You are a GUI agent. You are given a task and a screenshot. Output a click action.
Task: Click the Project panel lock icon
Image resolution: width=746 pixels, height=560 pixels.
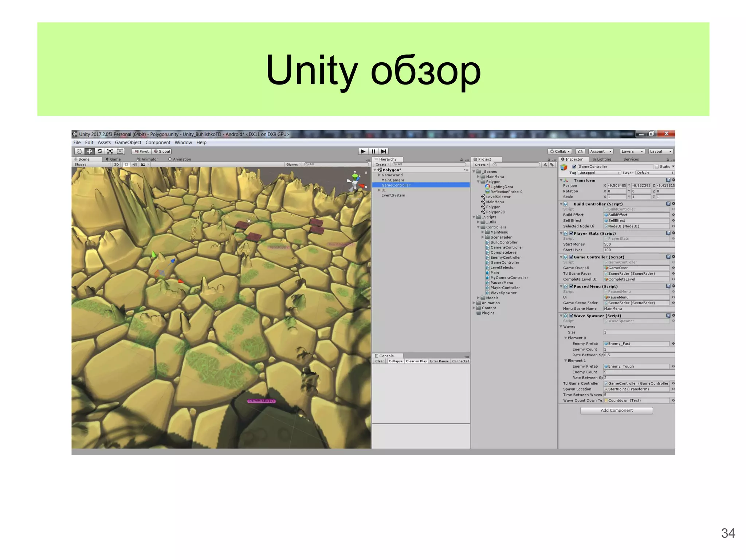point(549,160)
